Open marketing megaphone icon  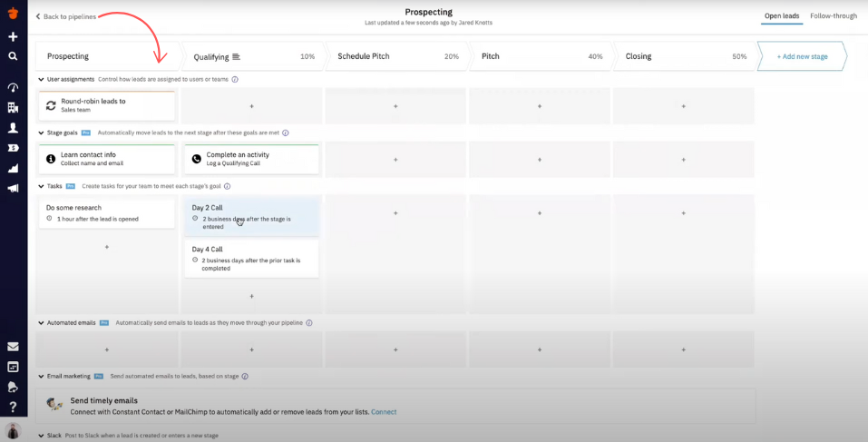[x=13, y=188]
